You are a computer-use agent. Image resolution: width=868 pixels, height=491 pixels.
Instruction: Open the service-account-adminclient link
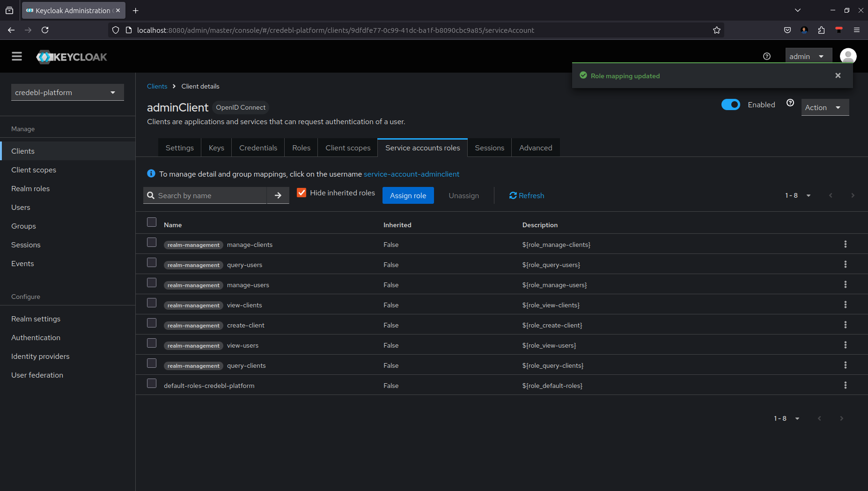[x=411, y=174]
